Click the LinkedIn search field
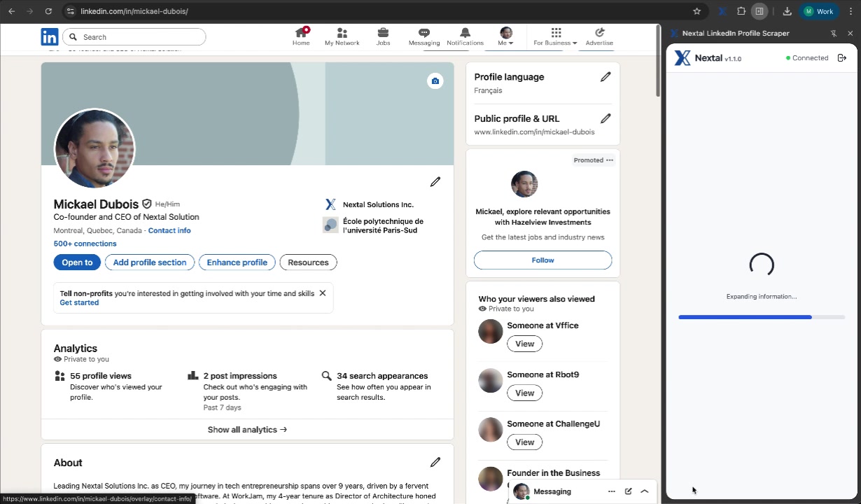 (x=133, y=36)
